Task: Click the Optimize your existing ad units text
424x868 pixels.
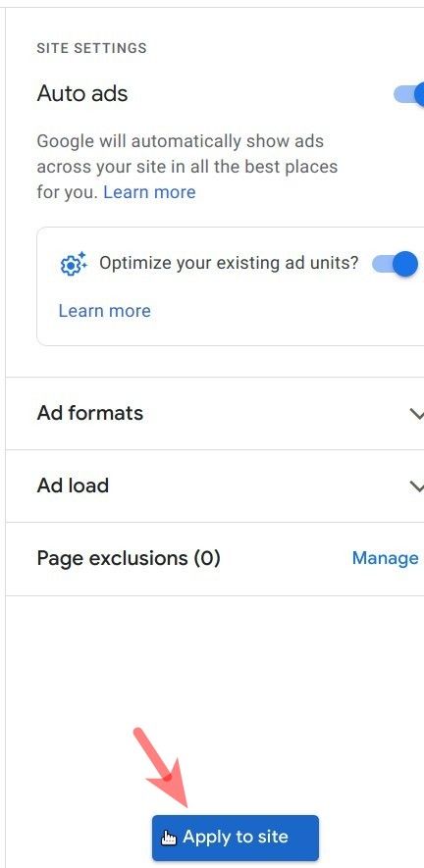Action: 229,263
